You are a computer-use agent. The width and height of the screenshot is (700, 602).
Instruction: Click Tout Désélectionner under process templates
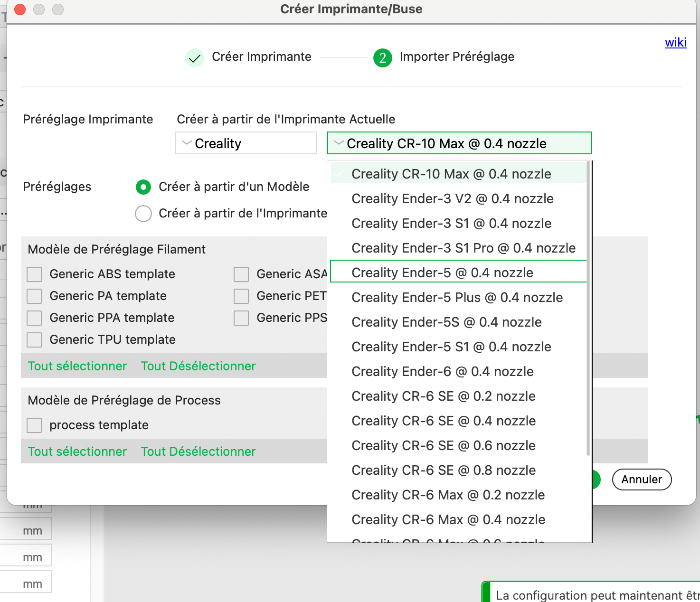[x=198, y=451]
